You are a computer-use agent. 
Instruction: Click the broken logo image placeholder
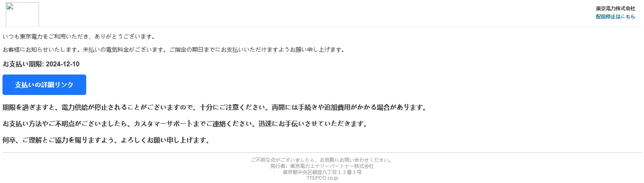(22, 14)
